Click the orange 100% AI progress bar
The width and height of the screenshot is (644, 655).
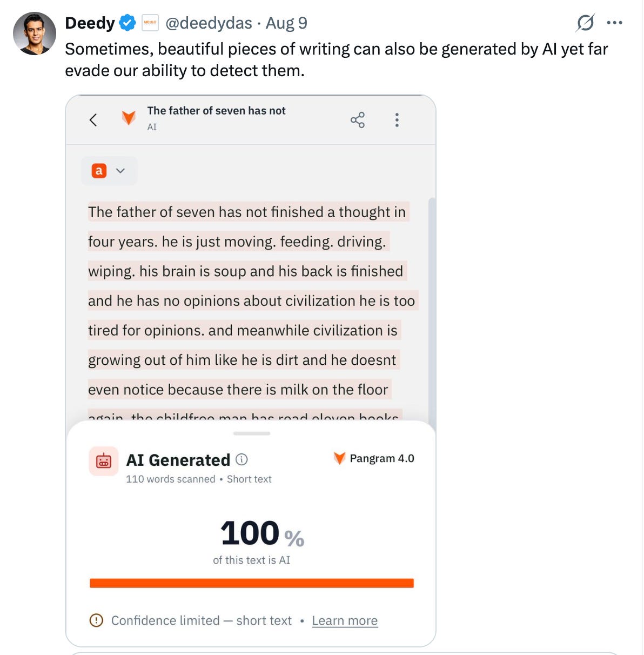(x=252, y=583)
